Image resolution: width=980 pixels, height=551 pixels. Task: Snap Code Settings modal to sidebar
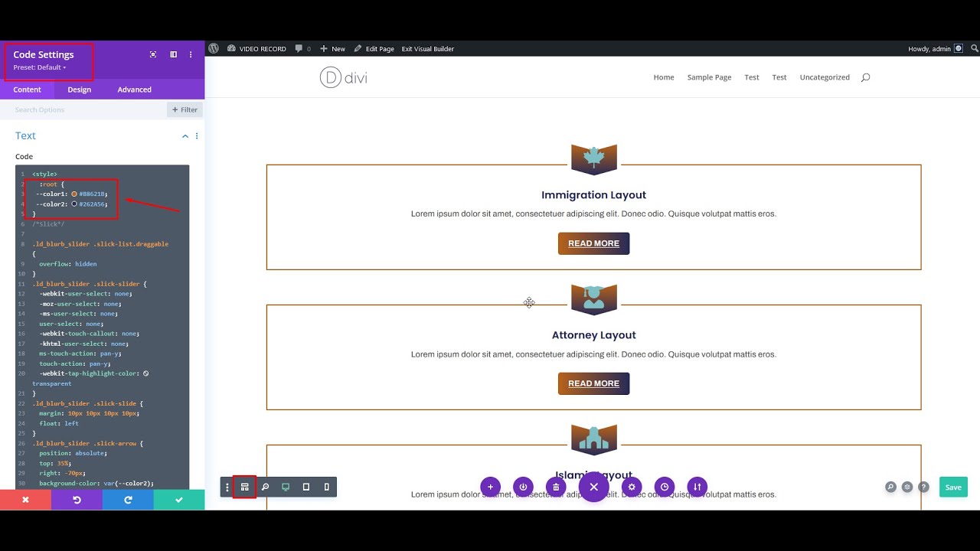174,54
